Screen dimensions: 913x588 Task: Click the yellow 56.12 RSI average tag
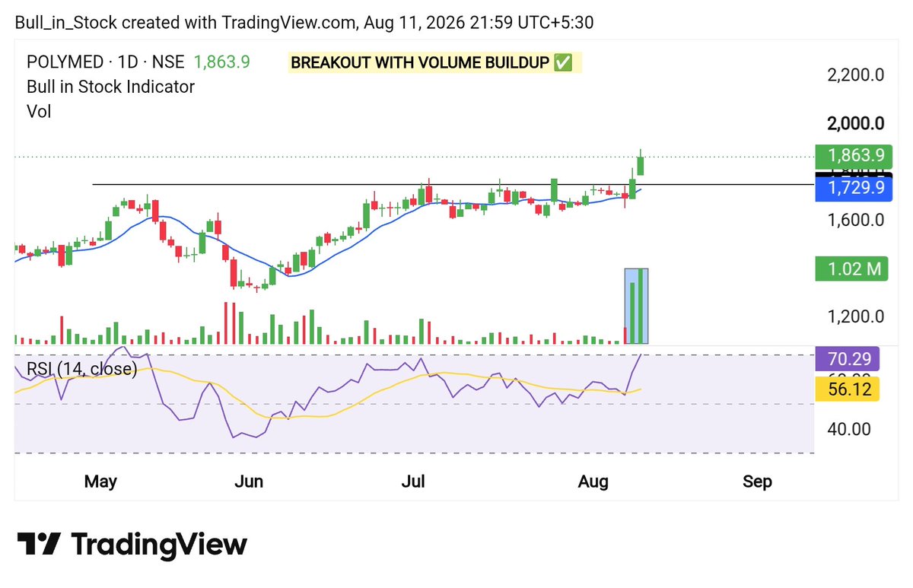(x=848, y=389)
